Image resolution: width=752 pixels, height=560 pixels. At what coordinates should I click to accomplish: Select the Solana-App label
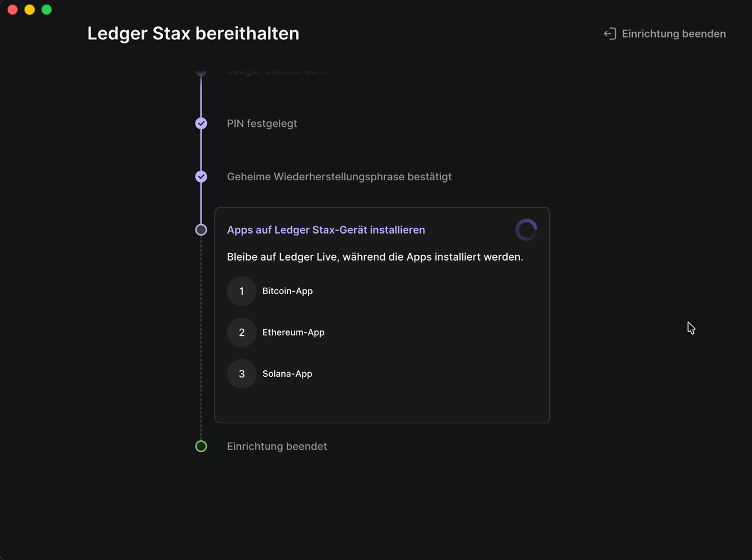click(x=287, y=374)
